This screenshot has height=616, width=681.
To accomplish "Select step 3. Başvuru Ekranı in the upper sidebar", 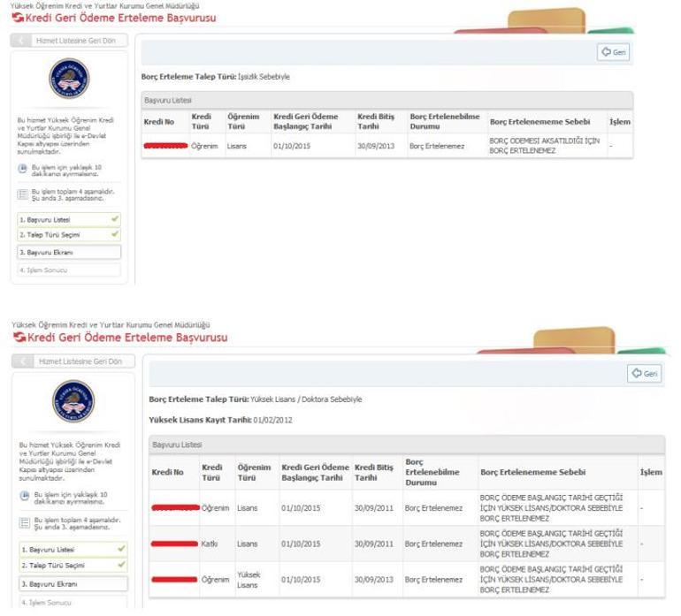I will [x=68, y=252].
